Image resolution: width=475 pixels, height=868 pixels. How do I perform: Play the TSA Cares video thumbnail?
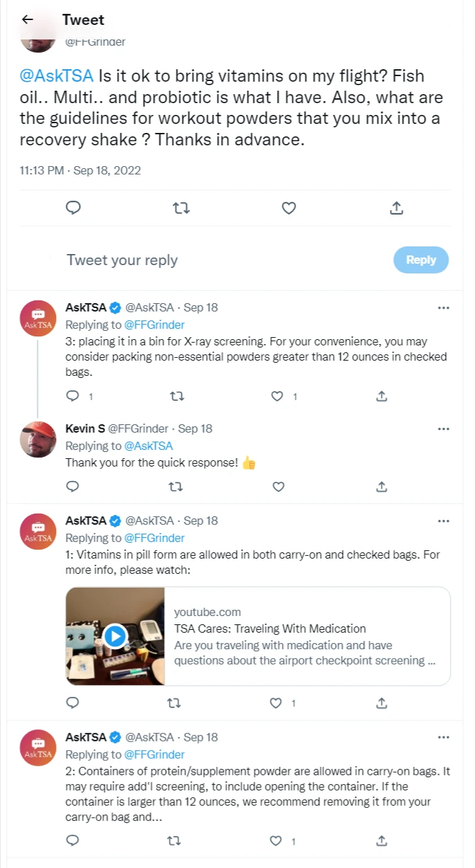pyautogui.click(x=115, y=636)
